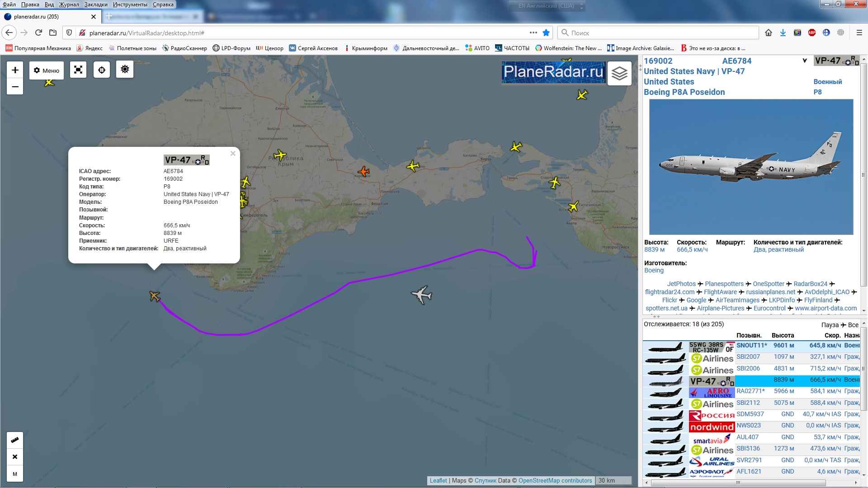Open the РадиоСканнер bookmark
Screen dimensions: 868x488
184,48
